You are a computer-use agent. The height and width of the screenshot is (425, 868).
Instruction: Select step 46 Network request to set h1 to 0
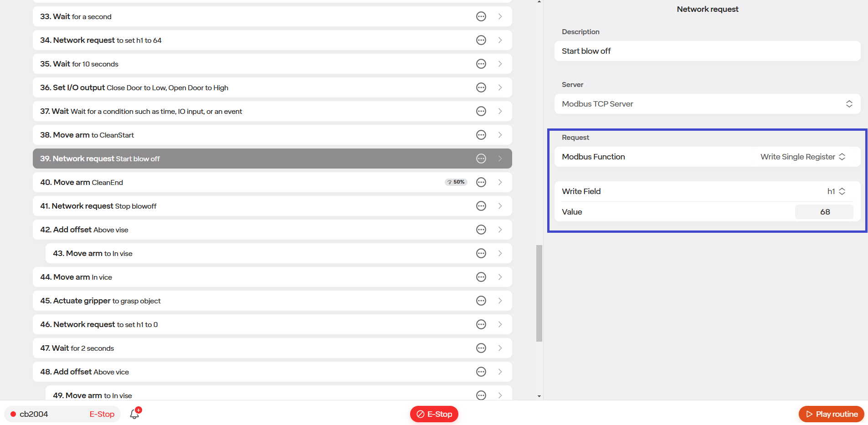tap(272, 324)
